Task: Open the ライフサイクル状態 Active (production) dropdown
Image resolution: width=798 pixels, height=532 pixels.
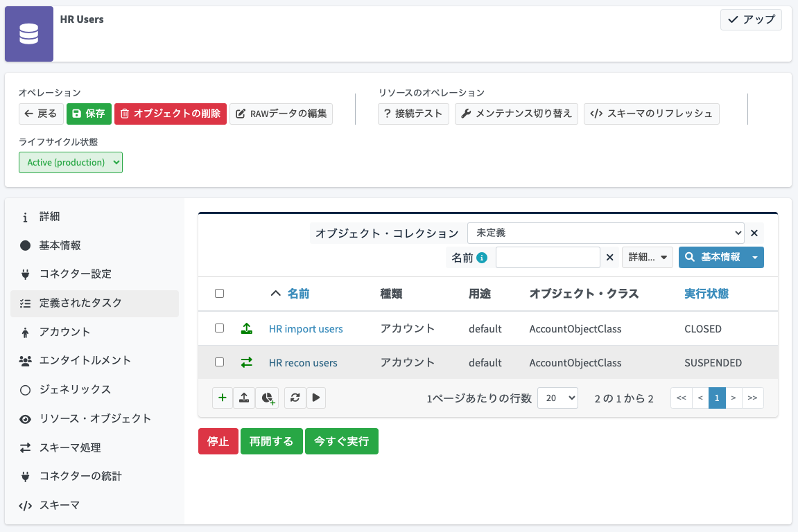Action: click(71, 162)
